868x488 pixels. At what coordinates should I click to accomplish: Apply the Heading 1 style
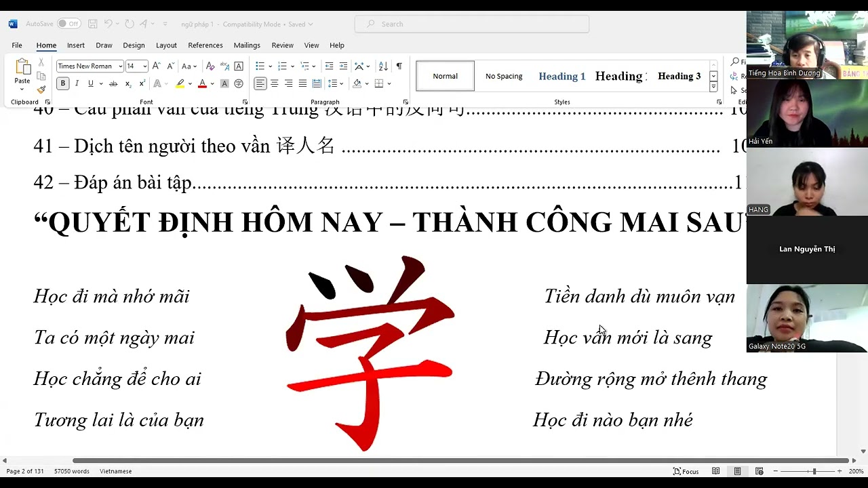(x=562, y=76)
